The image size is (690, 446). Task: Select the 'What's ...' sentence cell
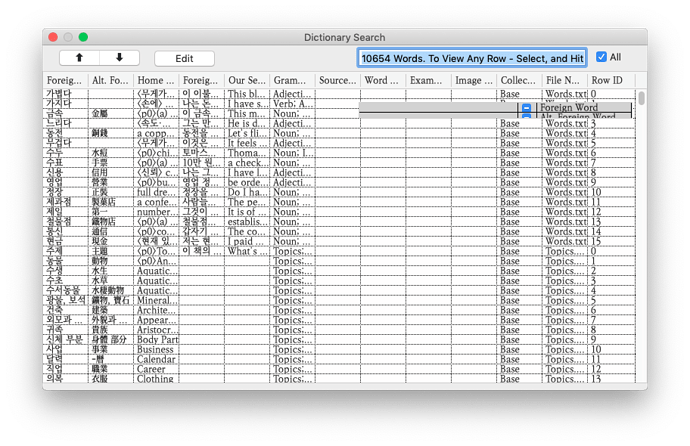pos(247,251)
